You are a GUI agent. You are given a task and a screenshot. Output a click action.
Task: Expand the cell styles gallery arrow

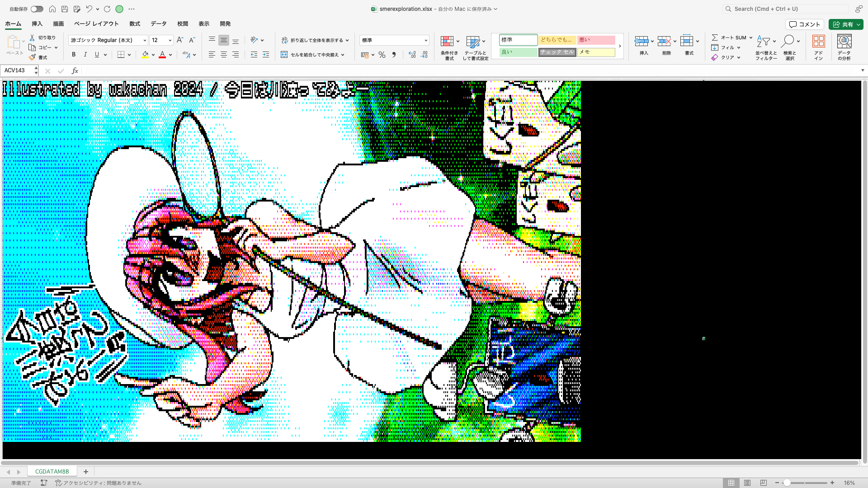coord(620,46)
